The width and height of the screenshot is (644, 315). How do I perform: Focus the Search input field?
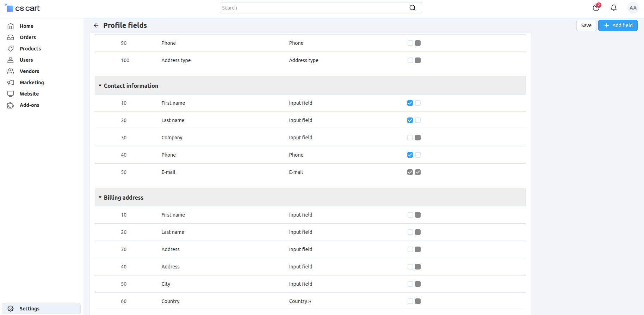tap(314, 8)
